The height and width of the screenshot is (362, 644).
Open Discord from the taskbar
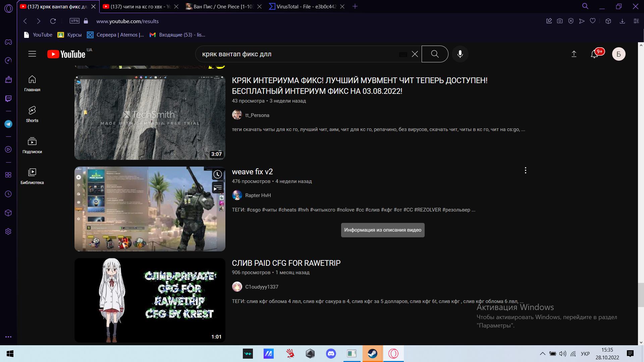pyautogui.click(x=331, y=354)
